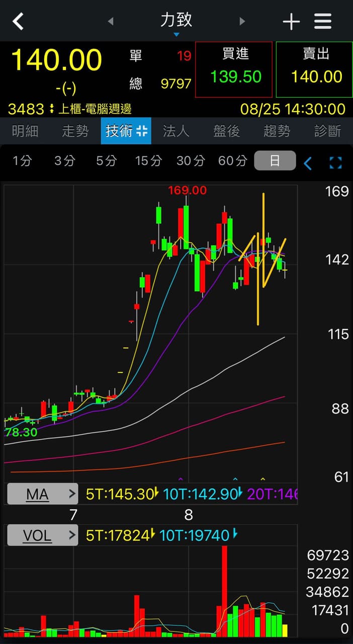Switch to the 法人 tab
The width and height of the screenshot is (353, 644).
tap(176, 131)
